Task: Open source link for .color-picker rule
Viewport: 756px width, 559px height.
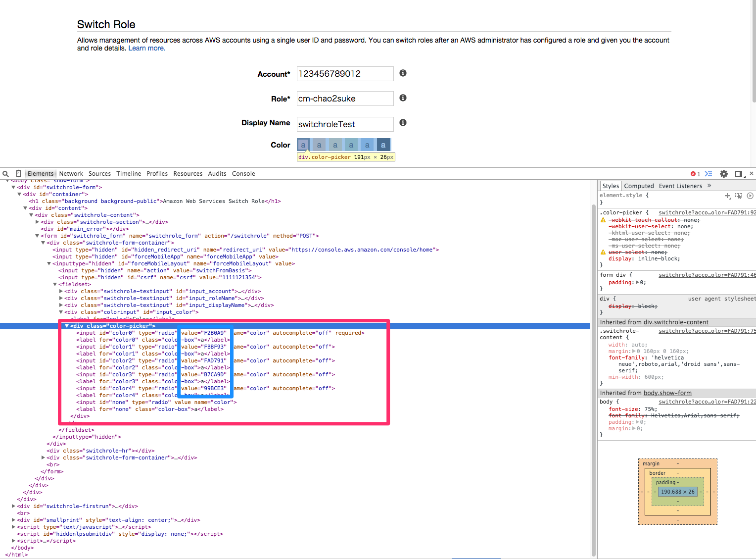Action: (x=707, y=213)
